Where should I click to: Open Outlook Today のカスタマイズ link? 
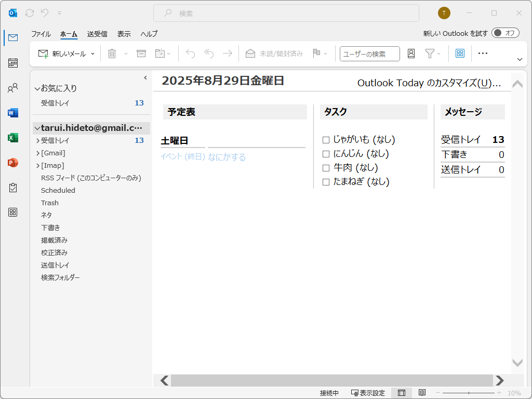[430, 83]
